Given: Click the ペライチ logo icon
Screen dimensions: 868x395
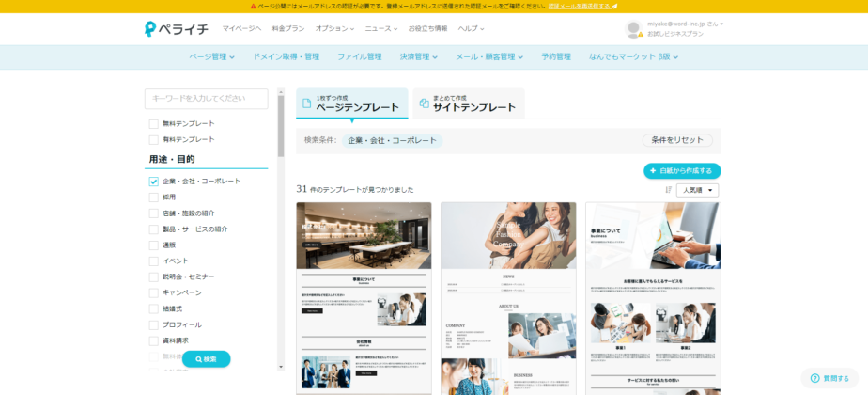Looking at the screenshot, I should point(152,29).
